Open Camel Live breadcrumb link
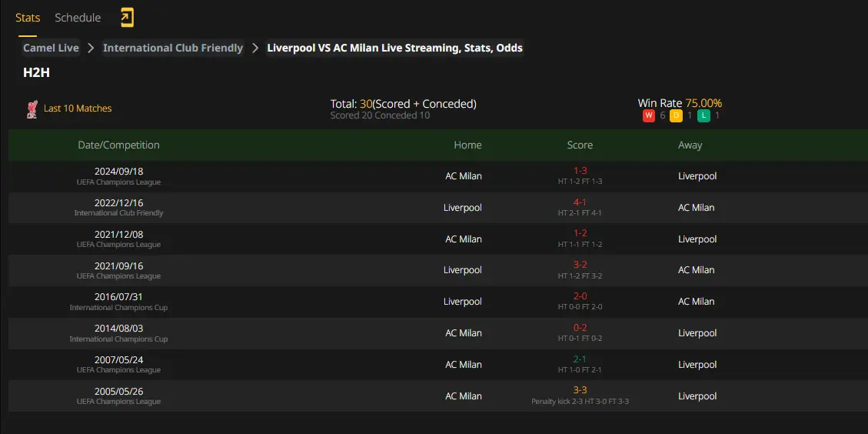Viewport: 868px width, 434px height. pyautogui.click(x=51, y=48)
